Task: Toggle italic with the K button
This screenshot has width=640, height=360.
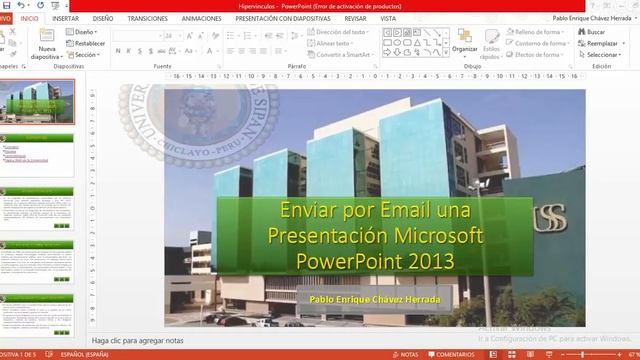Action: click(x=129, y=51)
